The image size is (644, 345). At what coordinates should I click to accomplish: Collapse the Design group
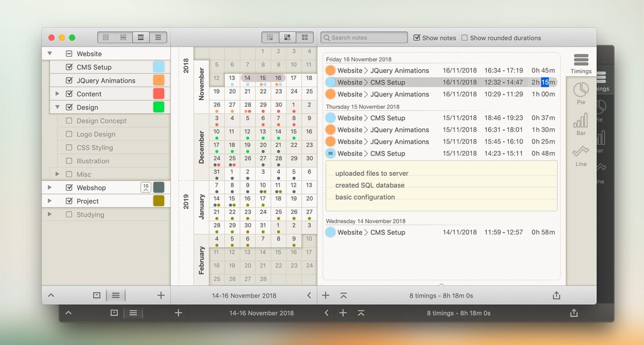coord(57,107)
